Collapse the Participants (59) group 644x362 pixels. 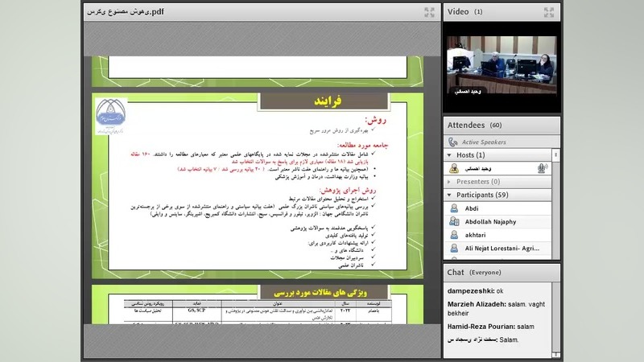click(449, 195)
